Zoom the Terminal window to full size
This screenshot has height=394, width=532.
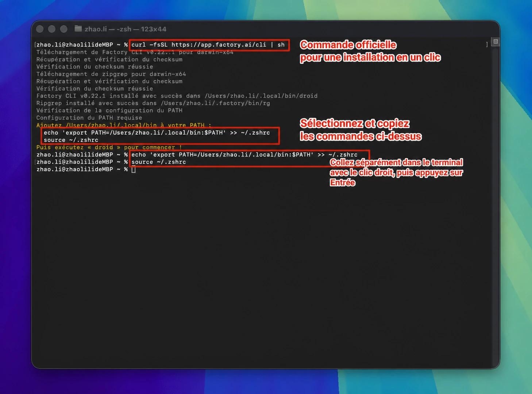point(64,29)
